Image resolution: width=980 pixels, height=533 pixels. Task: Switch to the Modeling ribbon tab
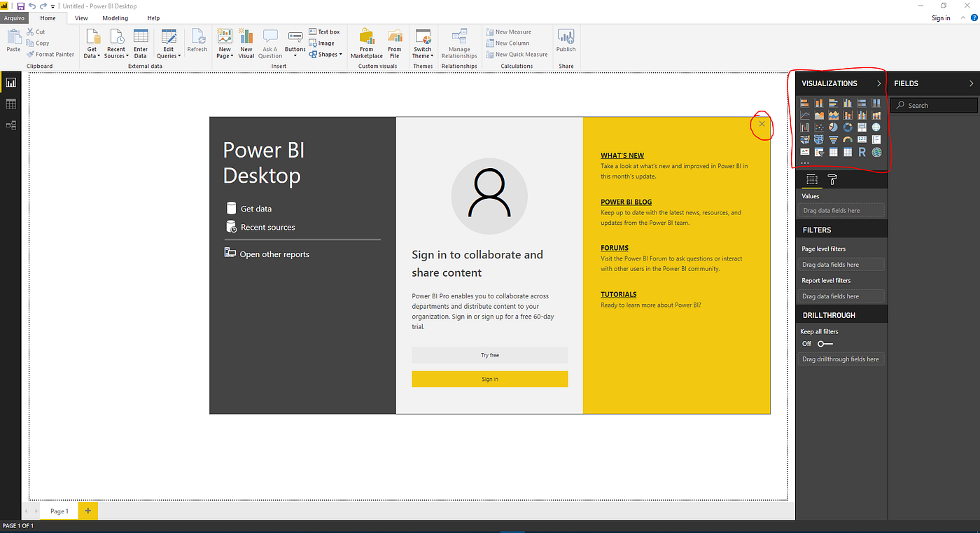tap(115, 18)
